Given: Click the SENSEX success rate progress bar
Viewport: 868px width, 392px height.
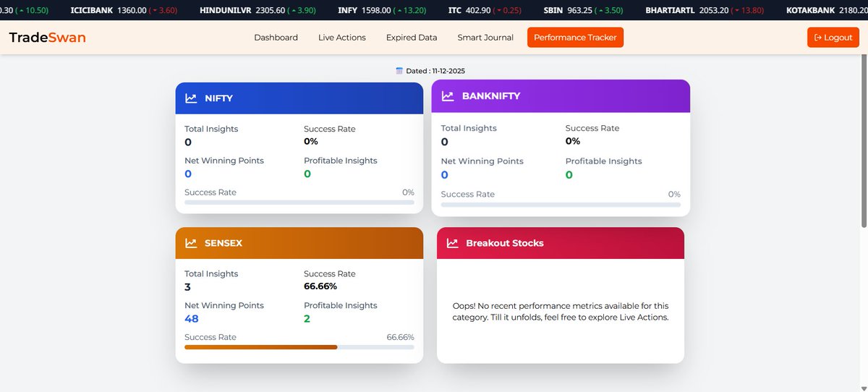Looking at the screenshot, I should coord(299,347).
